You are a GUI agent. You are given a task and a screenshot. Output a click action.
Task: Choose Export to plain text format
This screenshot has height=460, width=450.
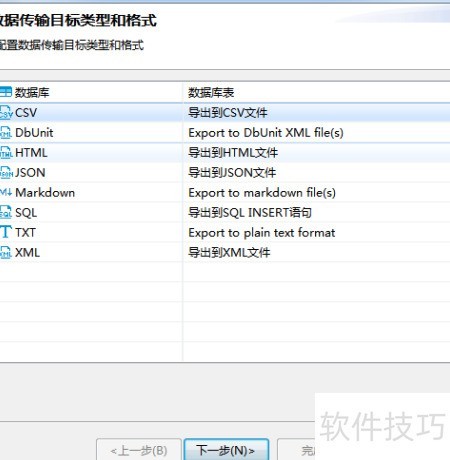(262, 232)
